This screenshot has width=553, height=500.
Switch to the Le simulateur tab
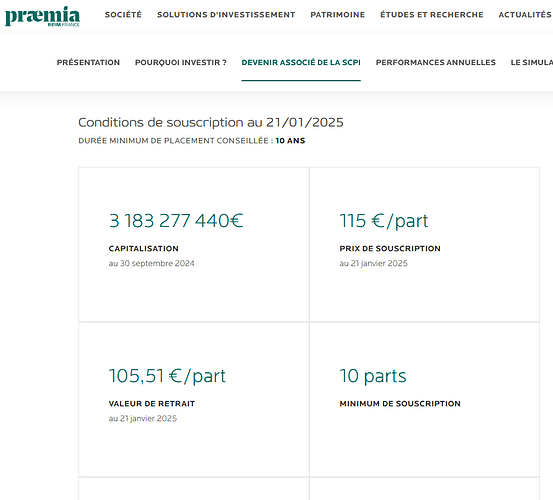pos(532,62)
